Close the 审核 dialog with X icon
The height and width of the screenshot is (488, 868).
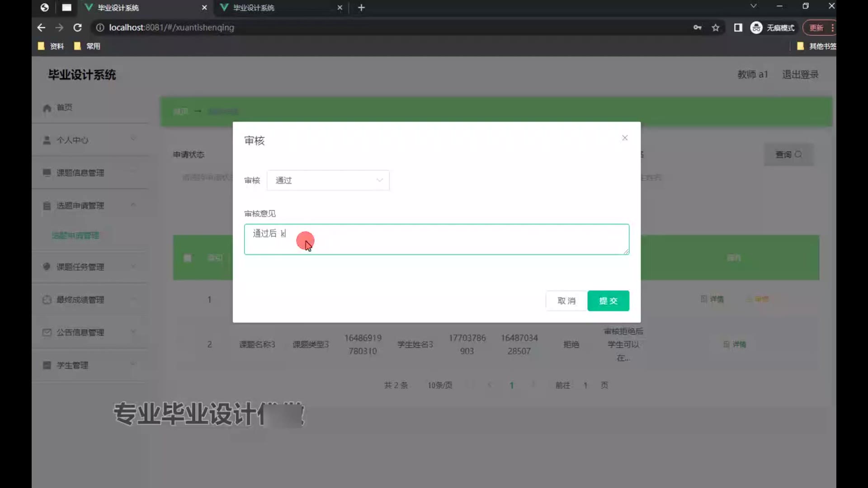(625, 138)
